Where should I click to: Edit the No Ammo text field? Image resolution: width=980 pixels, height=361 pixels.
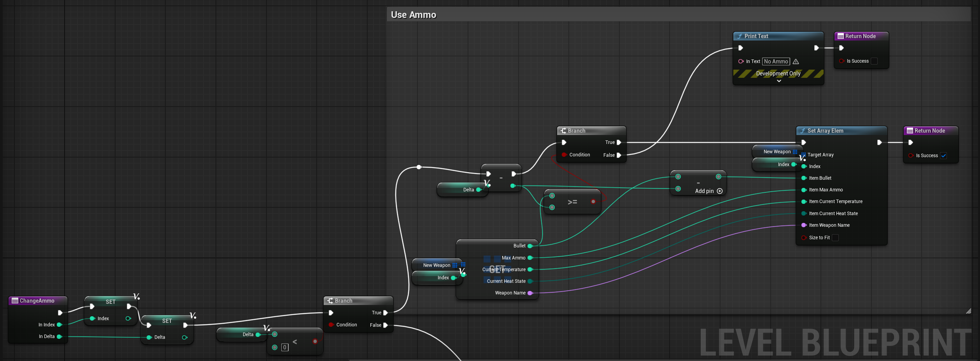point(776,61)
